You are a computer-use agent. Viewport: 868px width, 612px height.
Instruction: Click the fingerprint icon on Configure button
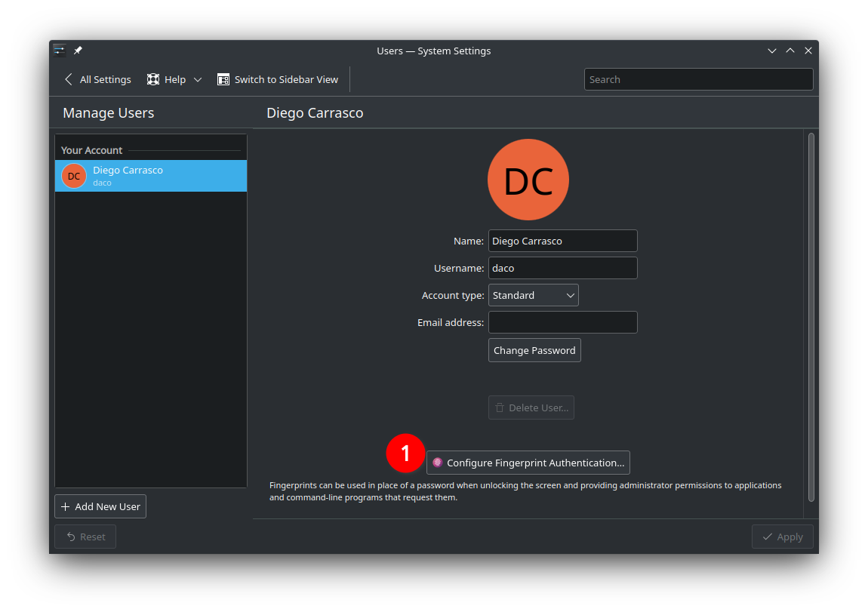click(x=437, y=463)
